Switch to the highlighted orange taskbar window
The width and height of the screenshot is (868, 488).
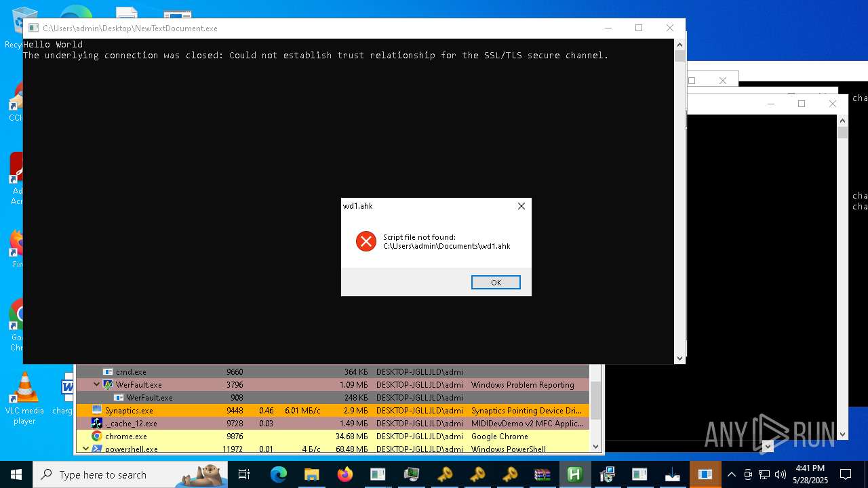pyautogui.click(x=705, y=474)
